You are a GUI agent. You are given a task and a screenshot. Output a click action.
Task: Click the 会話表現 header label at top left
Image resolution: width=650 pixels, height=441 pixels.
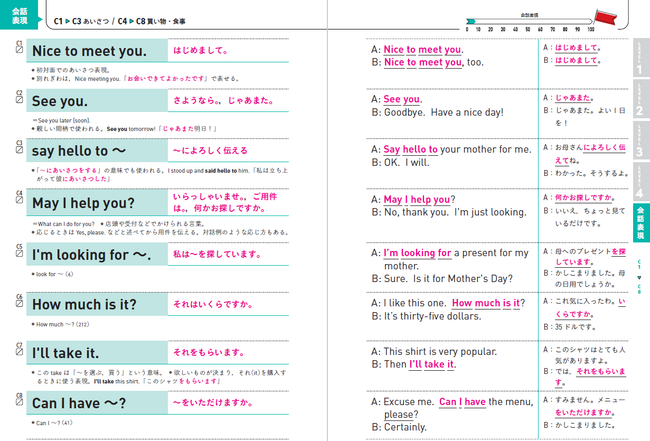pos(19,16)
